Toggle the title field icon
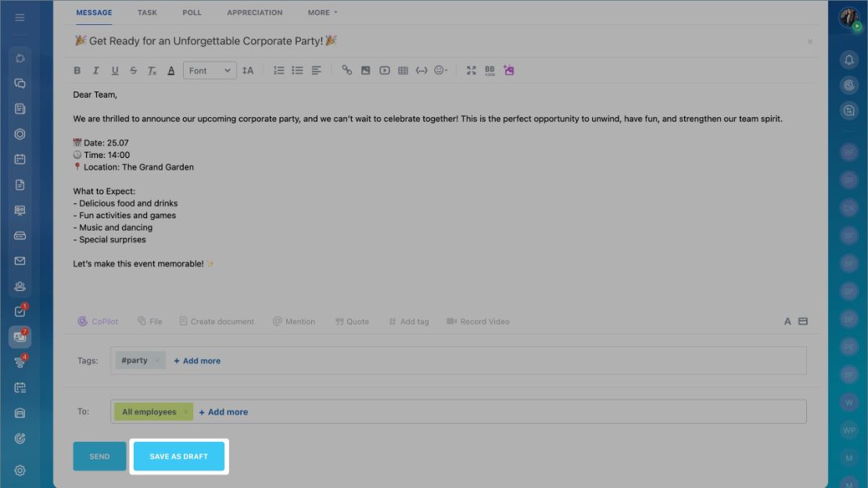 tap(802, 321)
